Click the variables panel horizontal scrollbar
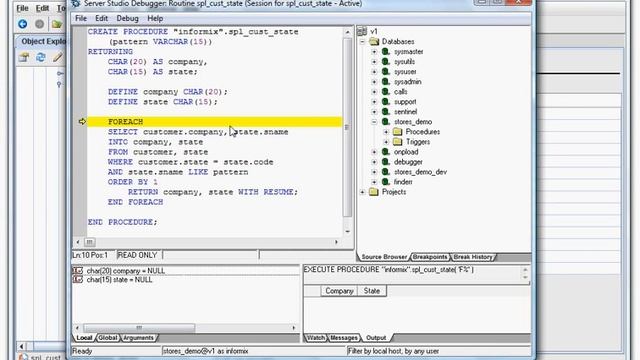 (186, 328)
